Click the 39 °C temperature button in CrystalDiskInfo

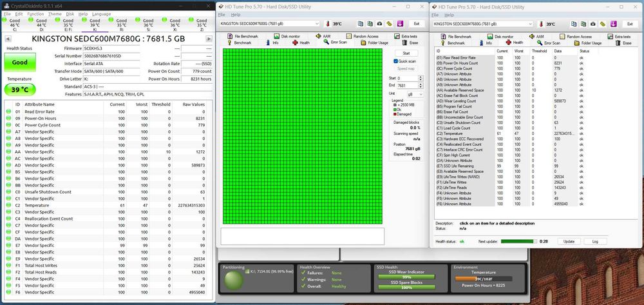click(20, 90)
